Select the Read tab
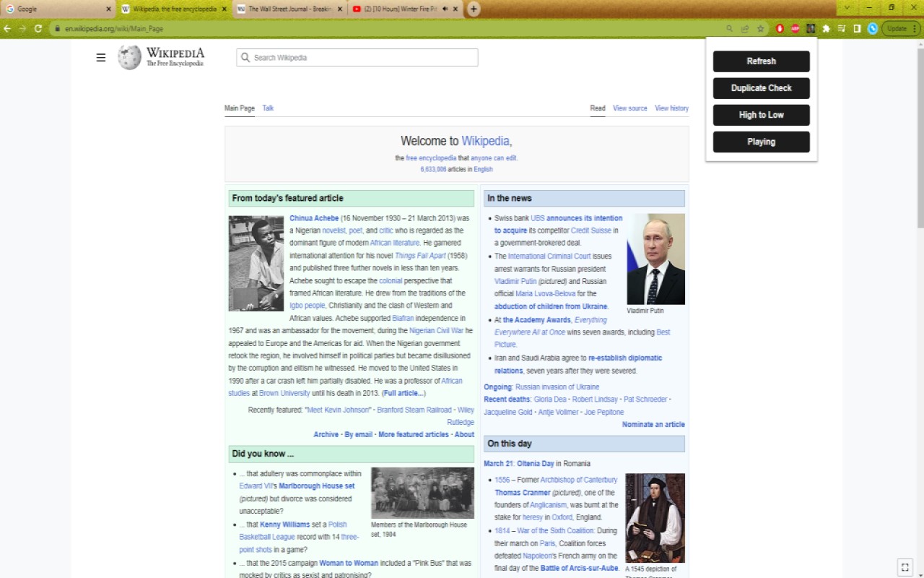The image size is (924, 578). (x=598, y=108)
